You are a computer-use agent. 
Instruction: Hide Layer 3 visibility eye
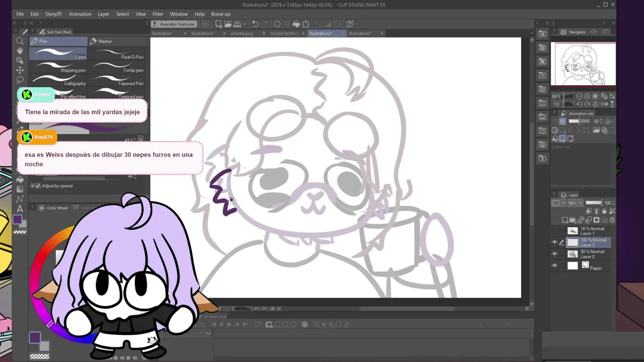pyautogui.click(x=554, y=242)
